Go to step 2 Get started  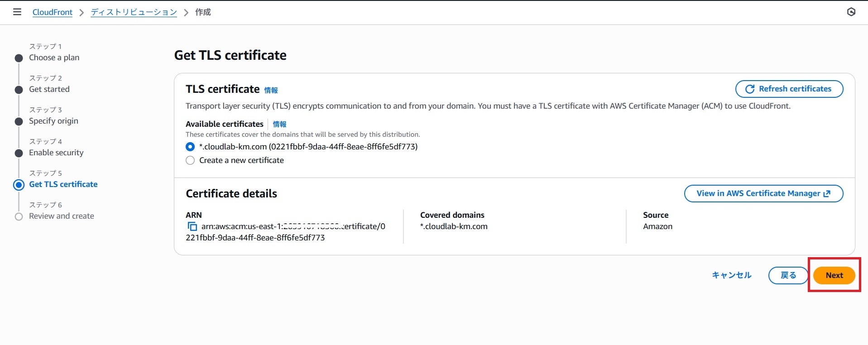click(x=49, y=89)
